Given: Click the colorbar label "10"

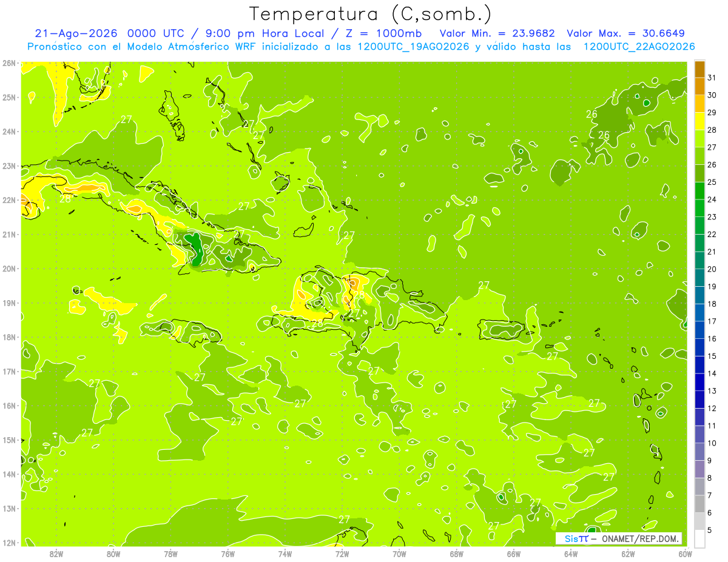Looking at the screenshot, I should (x=712, y=443).
